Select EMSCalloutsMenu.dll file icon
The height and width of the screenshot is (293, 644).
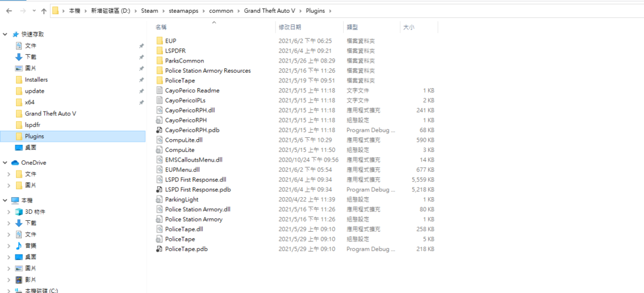pos(160,160)
